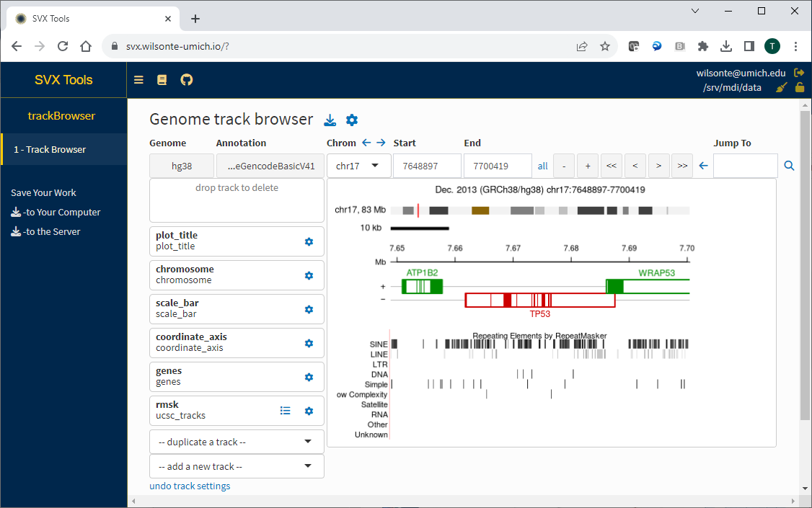Image resolution: width=812 pixels, height=508 pixels.
Task: Toggle the hamburger sidebar menu icon
Action: [138, 80]
